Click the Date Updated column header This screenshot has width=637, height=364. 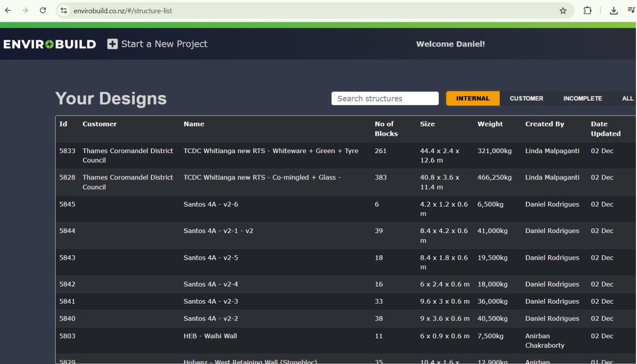point(606,129)
